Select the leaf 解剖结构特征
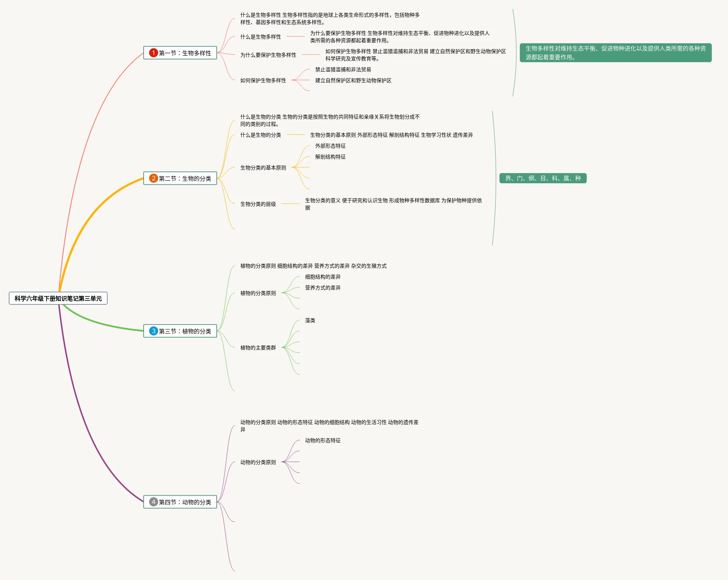Viewport: 728px width, 580px height. (x=330, y=157)
